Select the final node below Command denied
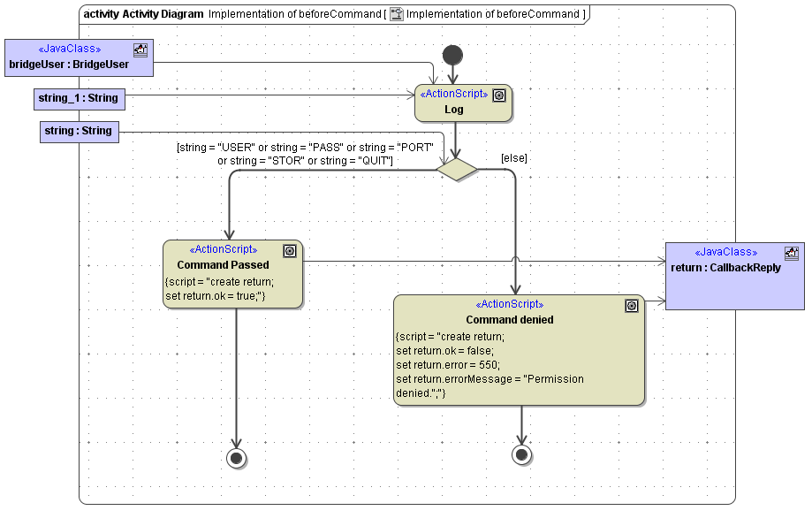This screenshot has height=518, width=812. click(521, 454)
